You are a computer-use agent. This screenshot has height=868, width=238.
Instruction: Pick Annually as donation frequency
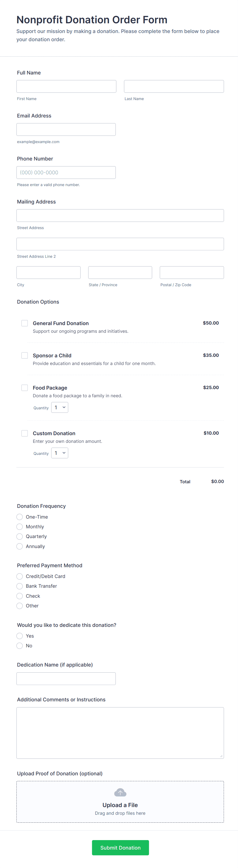pyautogui.click(x=19, y=546)
